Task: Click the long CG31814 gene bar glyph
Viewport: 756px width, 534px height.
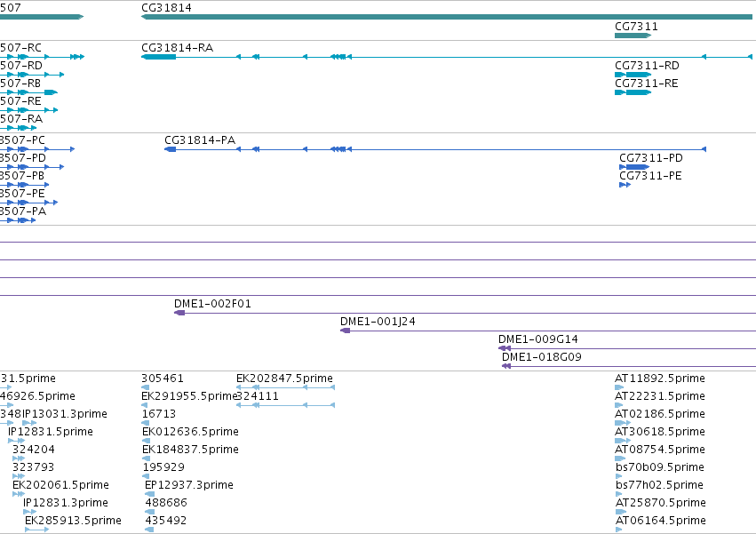Action: [x=447, y=17]
